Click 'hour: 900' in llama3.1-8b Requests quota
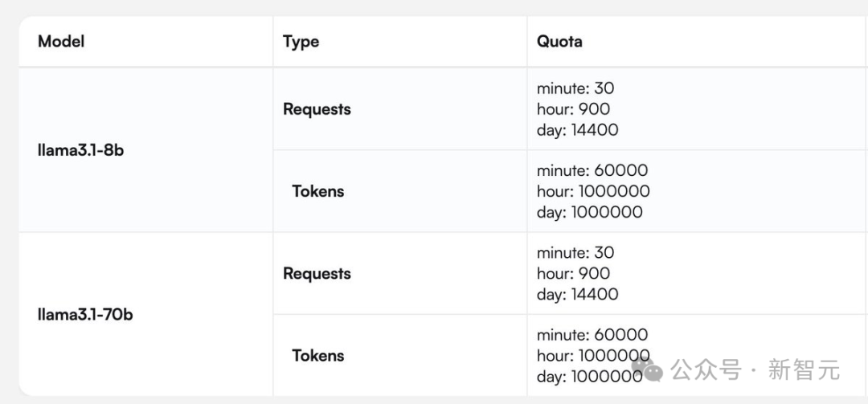Screen dimensions: 868x404 (x=573, y=109)
